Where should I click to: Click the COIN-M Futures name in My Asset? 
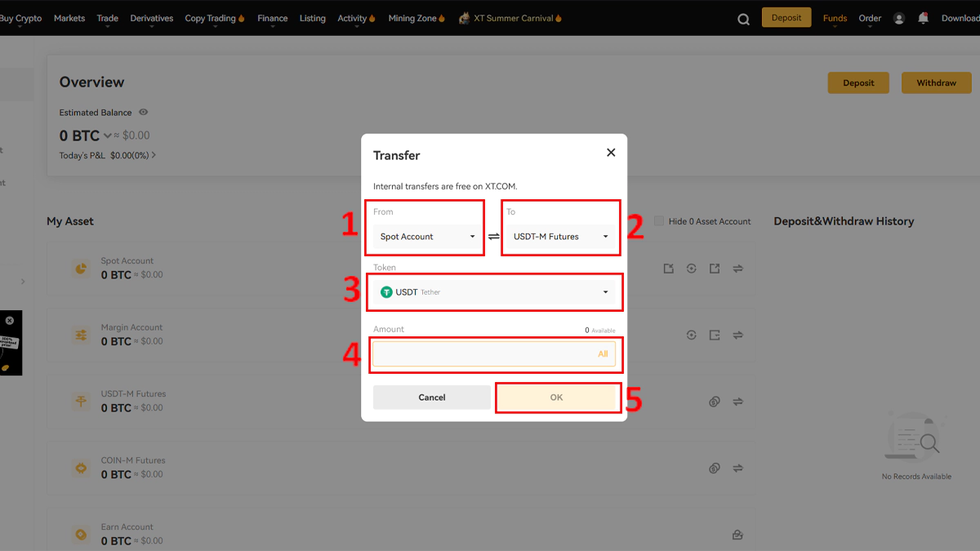134,460
